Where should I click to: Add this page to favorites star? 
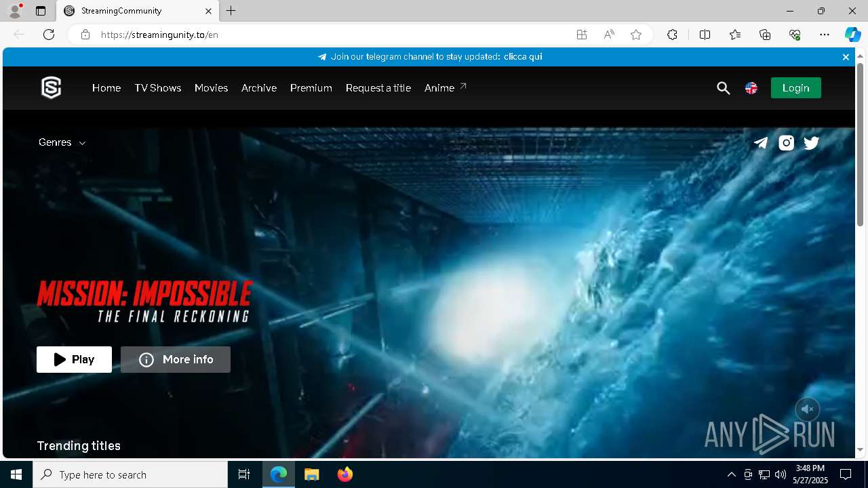pyautogui.click(x=636, y=35)
